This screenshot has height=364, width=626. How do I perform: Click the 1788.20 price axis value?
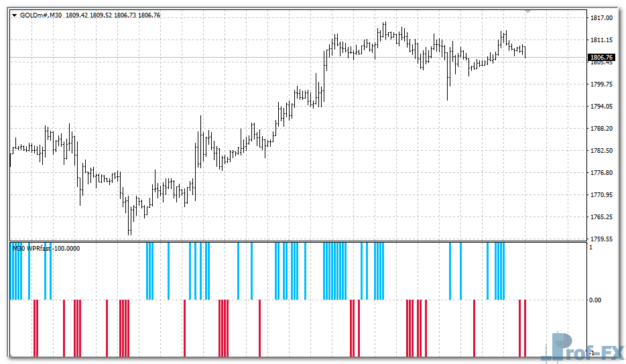point(601,129)
